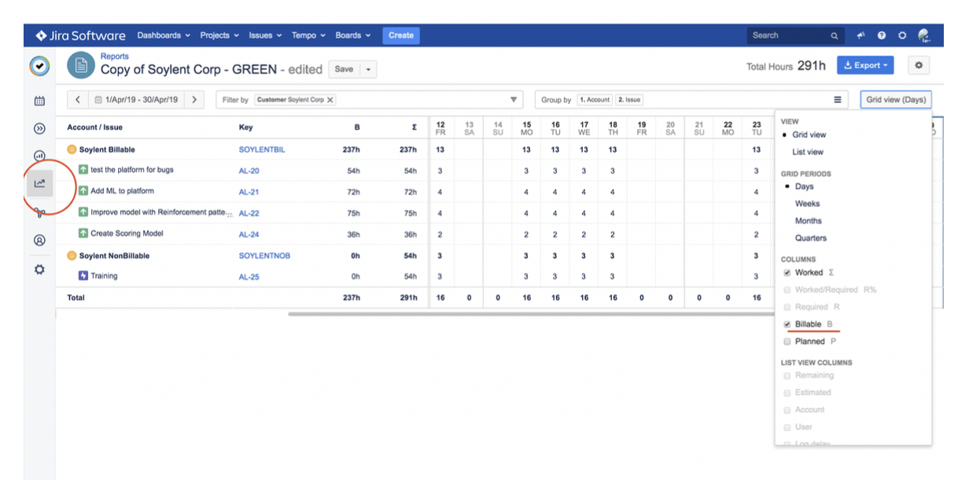The width and height of the screenshot is (980, 480).
Task: Click the issue icon for Create Scoring Model
Action: click(x=83, y=233)
